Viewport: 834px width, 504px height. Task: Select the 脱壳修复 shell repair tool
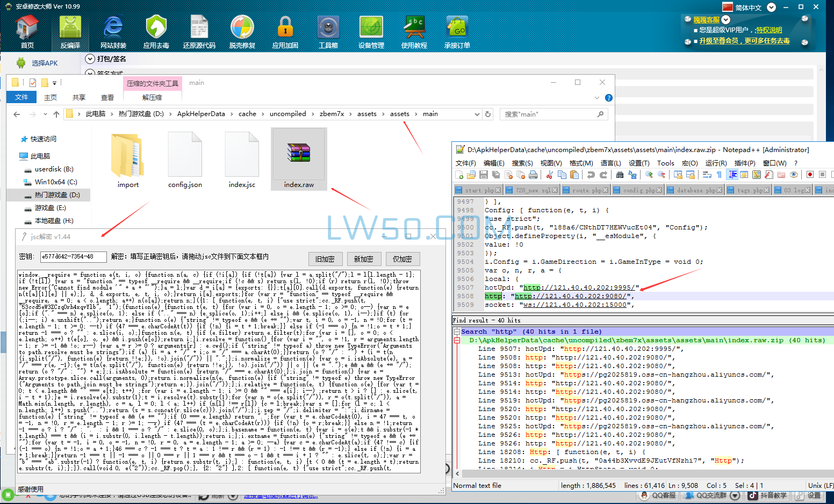point(242,31)
